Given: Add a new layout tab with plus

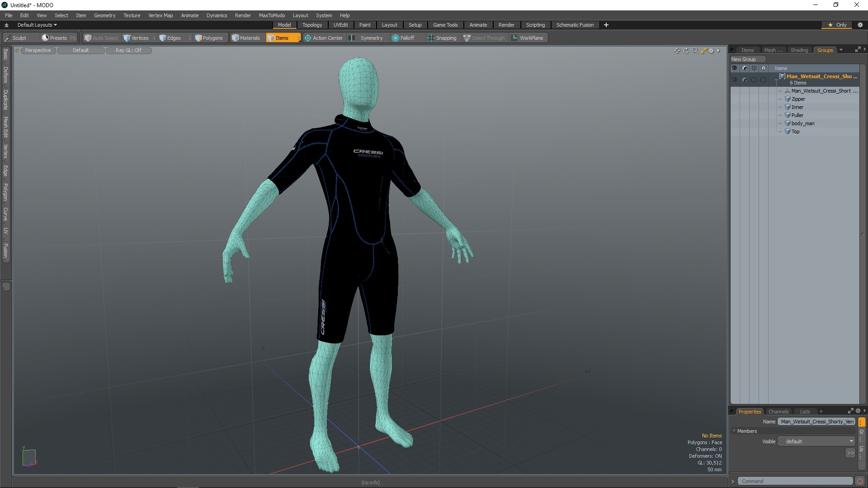Looking at the screenshot, I should [606, 25].
